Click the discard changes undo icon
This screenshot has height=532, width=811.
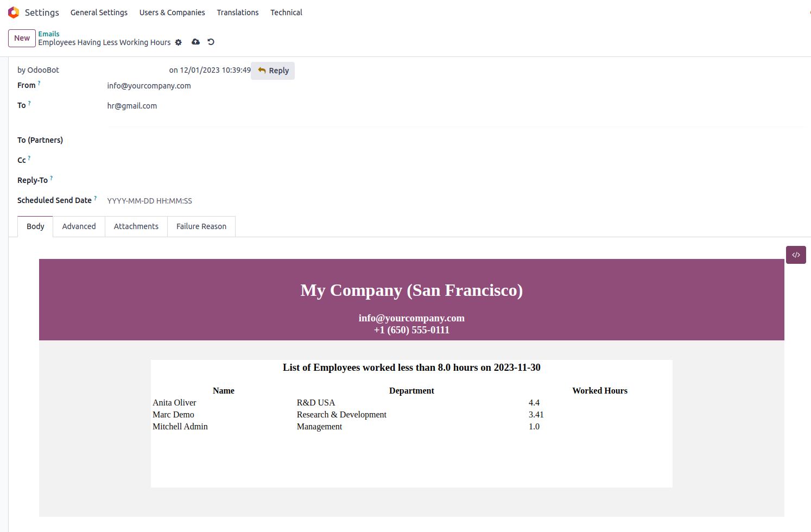point(211,42)
